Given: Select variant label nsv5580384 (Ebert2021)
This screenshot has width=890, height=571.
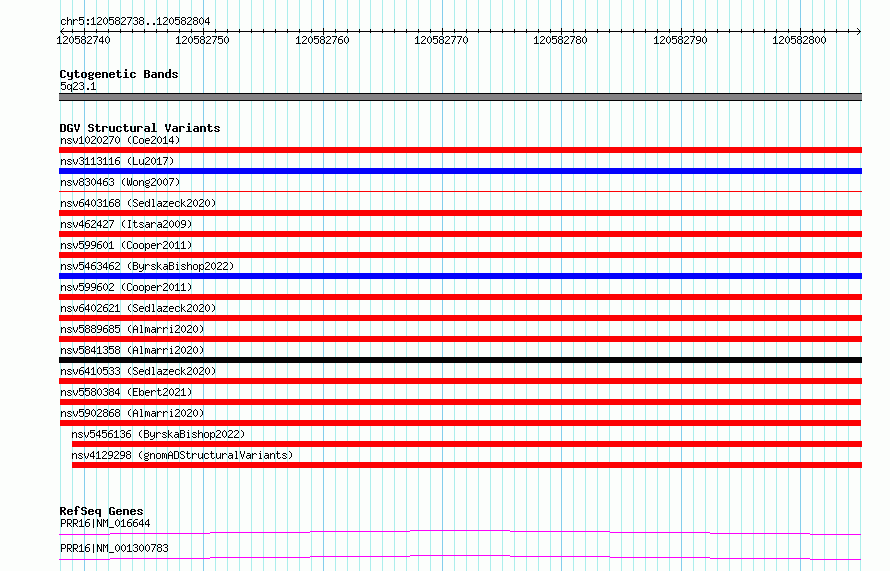Looking at the screenshot, I should tap(126, 392).
